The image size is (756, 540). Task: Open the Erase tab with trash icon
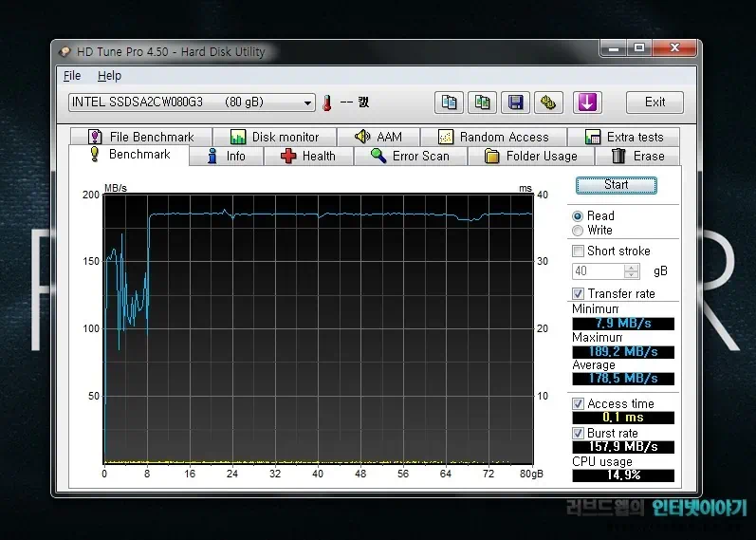coord(637,157)
